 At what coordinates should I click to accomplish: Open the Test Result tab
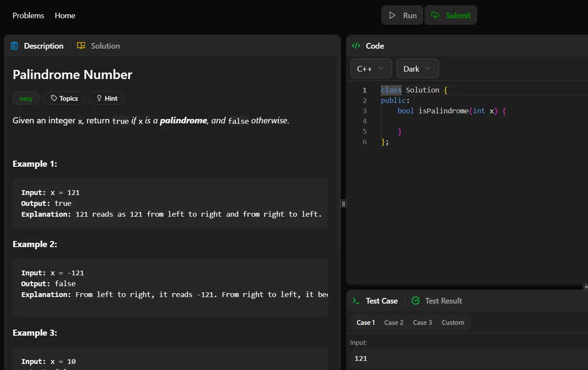pos(437,301)
